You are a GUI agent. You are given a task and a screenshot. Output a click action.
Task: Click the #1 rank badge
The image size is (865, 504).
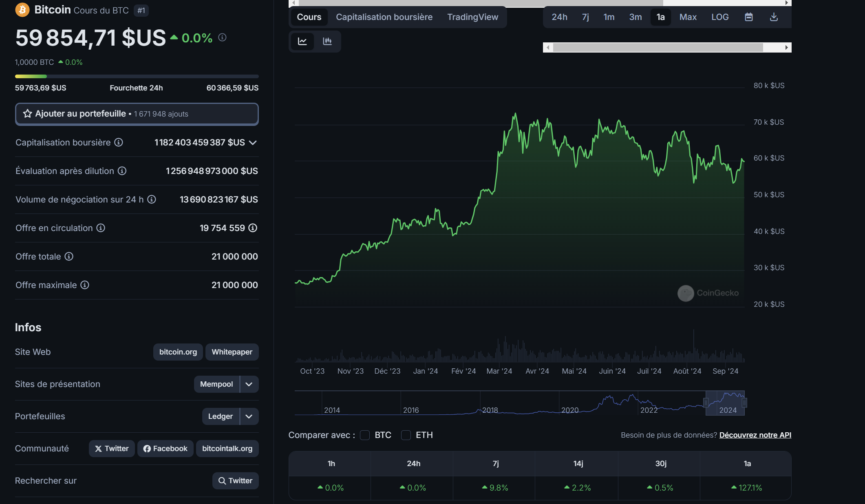141,10
